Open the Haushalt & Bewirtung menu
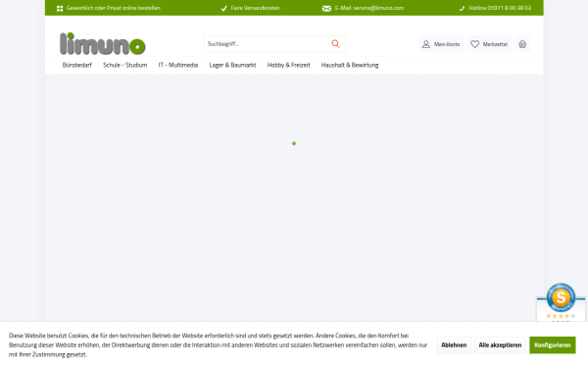Image resolution: width=588 pixels, height=368 pixels. pos(350,65)
